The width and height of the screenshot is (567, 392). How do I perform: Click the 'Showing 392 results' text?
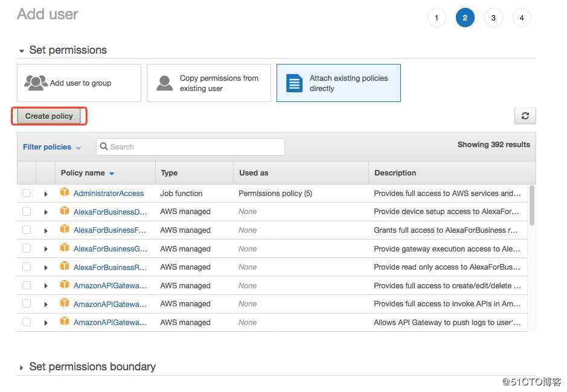493,145
